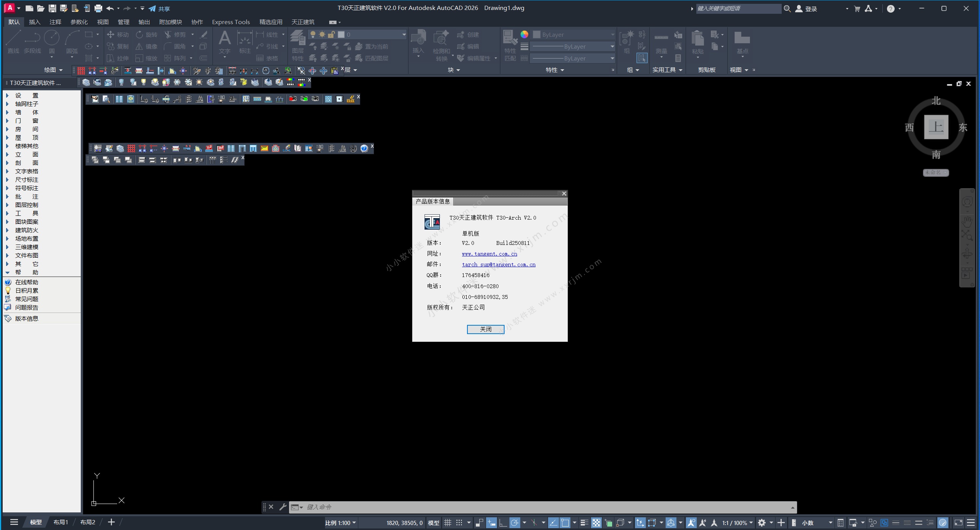Expand the 块 panel flyout
The height and width of the screenshot is (530, 980).
[454, 70]
